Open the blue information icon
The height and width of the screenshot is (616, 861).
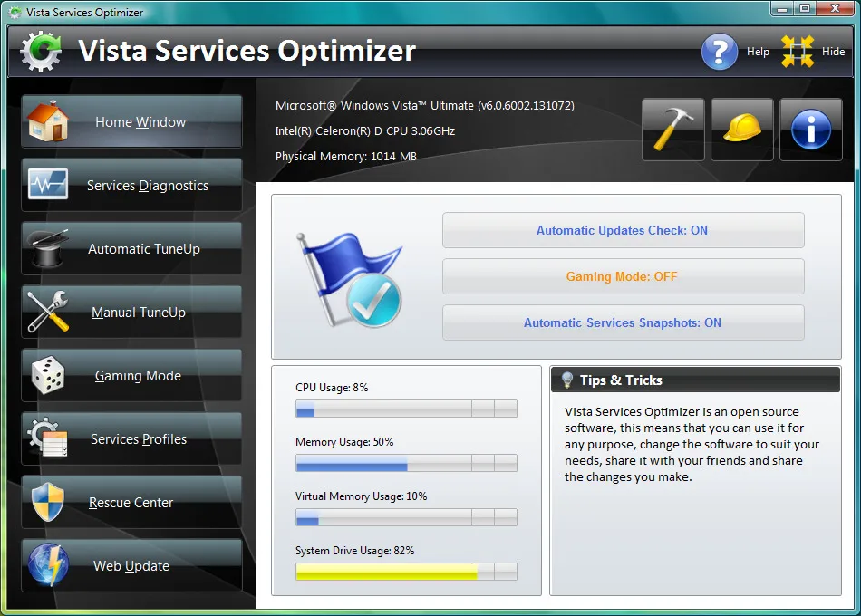pos(810,129)
